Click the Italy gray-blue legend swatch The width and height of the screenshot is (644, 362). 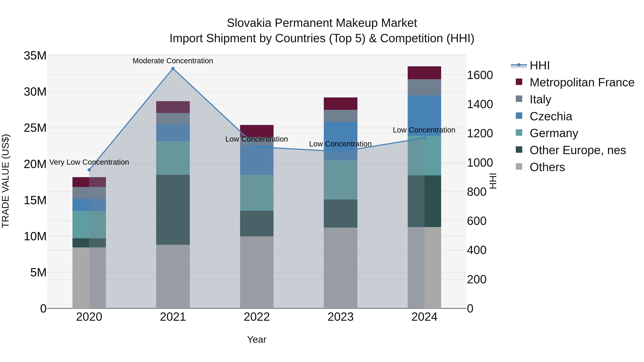point(519,99)
